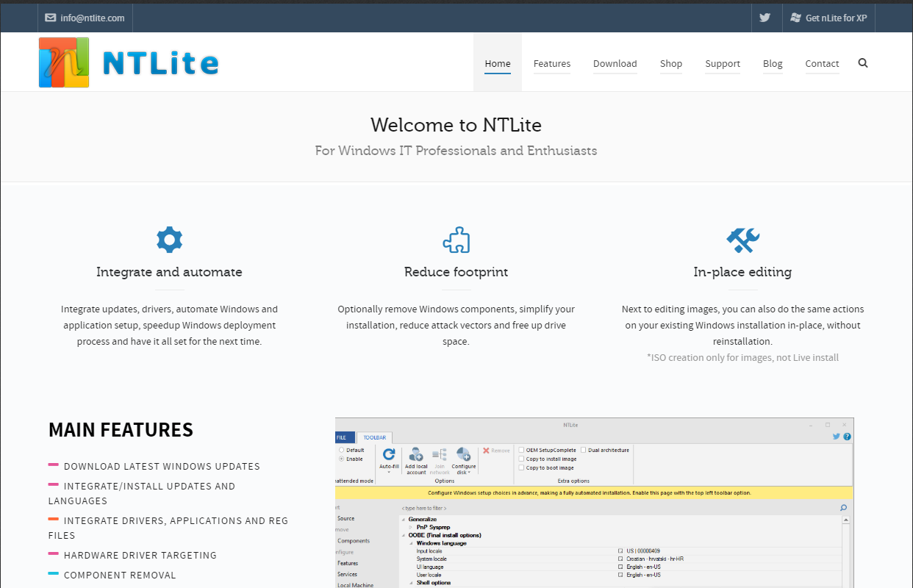Viewport: 913px width, 588px height.
Task: Select Source in screenshot sidebar
Action: pyautogui.click(x=345, y=518)
